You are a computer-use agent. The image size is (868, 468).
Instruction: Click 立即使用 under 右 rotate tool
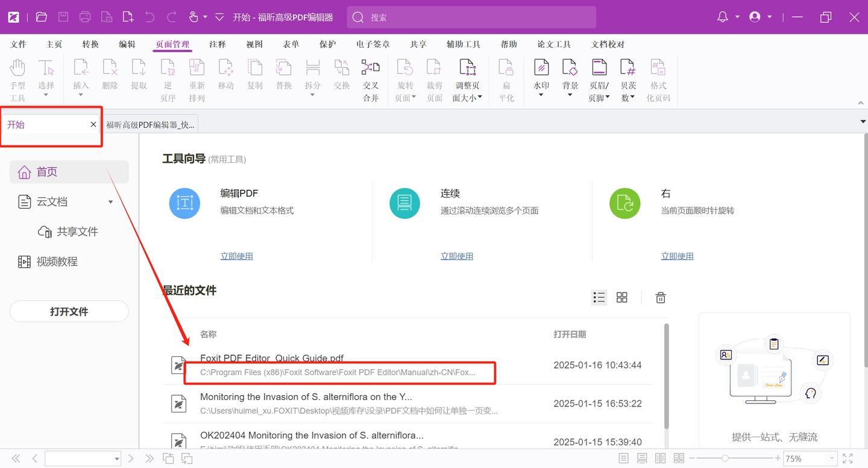point(677,256)
